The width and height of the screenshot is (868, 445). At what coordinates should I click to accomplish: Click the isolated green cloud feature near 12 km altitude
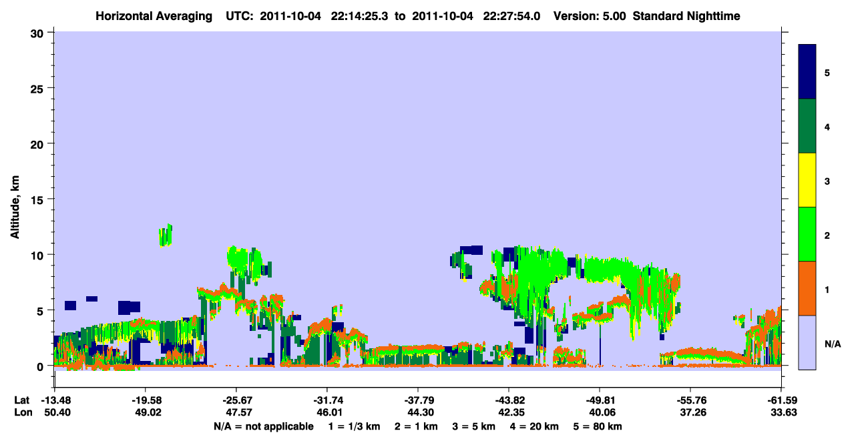165,236
